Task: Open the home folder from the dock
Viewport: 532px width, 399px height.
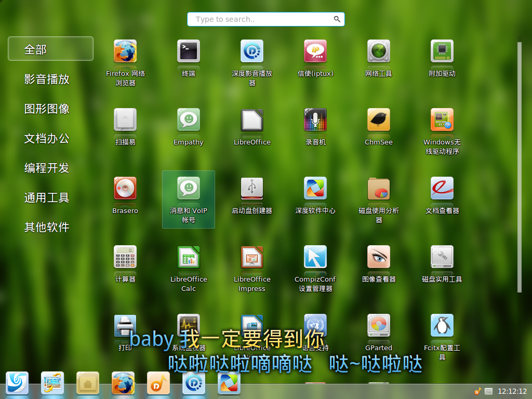Action: click(88, 383)
